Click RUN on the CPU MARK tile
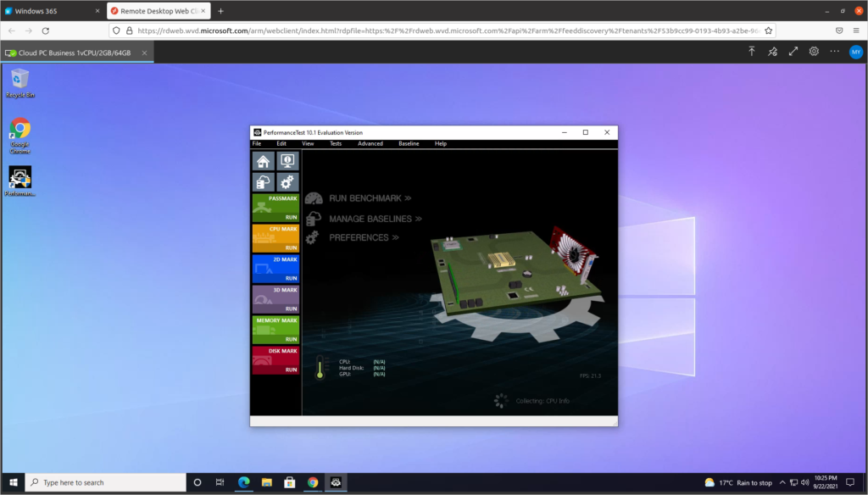The height and width of the screenshot is (495, 868). pyautogui.click(x=292, y=247)
